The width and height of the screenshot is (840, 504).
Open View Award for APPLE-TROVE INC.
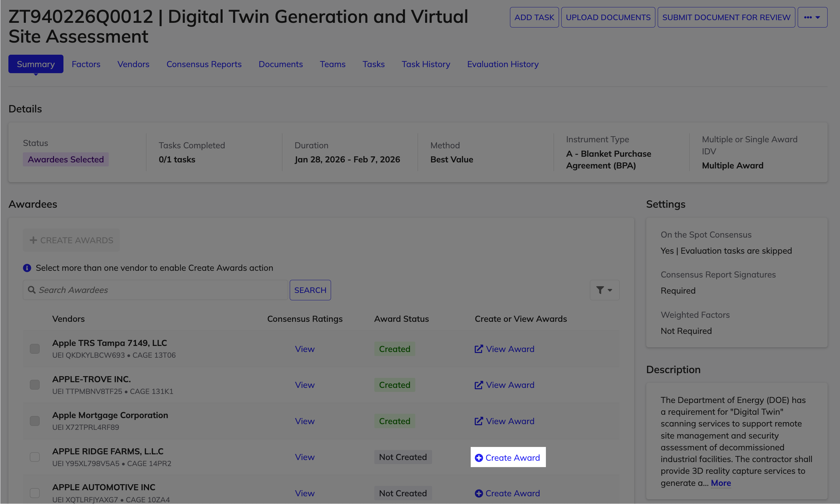(505, 385)
